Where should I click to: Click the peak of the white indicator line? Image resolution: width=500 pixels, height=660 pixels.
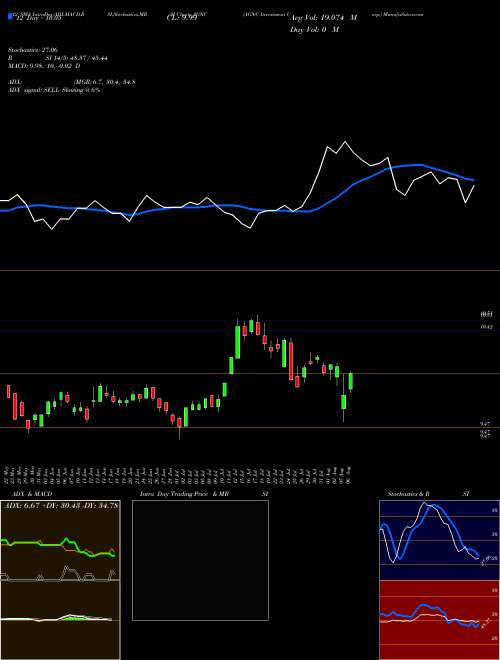click(x=346, y=142)
